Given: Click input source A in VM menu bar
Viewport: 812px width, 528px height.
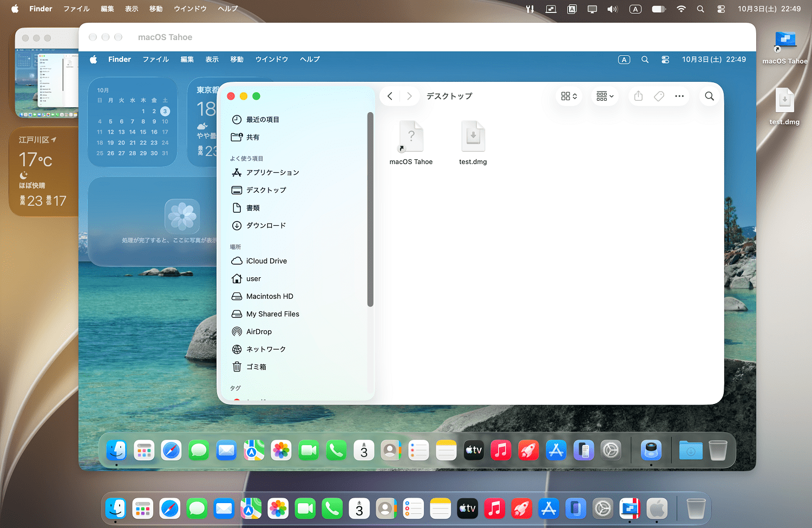Looking at the screenshot, I should pos(624,60).
